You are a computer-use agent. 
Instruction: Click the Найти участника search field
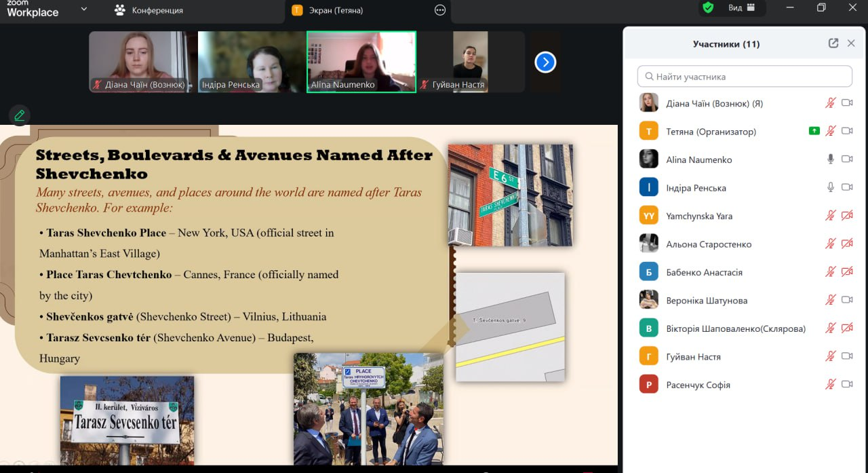(745, 76)
